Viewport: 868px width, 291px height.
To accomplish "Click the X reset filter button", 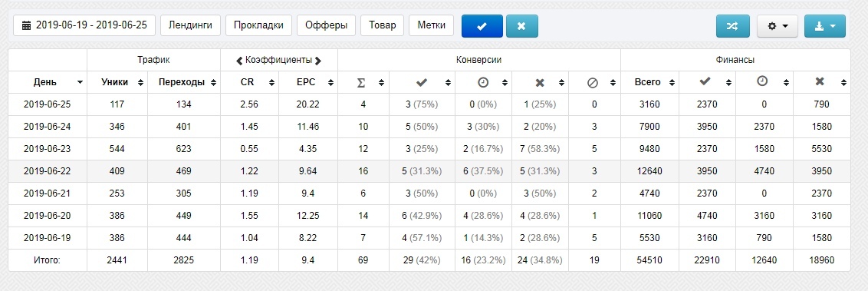I will tap(521, 26).
